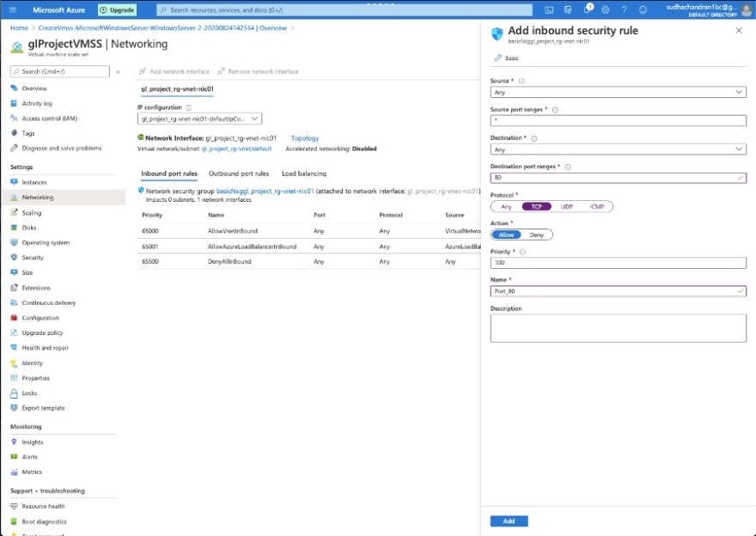The height and width of the screenshot is (536, 756).
Task: Focus the Source port ranges field
Action: coord(618,120)
